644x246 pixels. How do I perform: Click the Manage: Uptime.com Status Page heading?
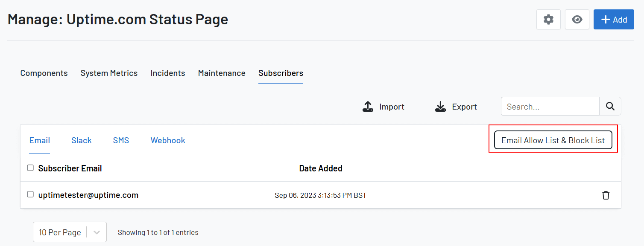pyautogui.click(x=118, y=19)
